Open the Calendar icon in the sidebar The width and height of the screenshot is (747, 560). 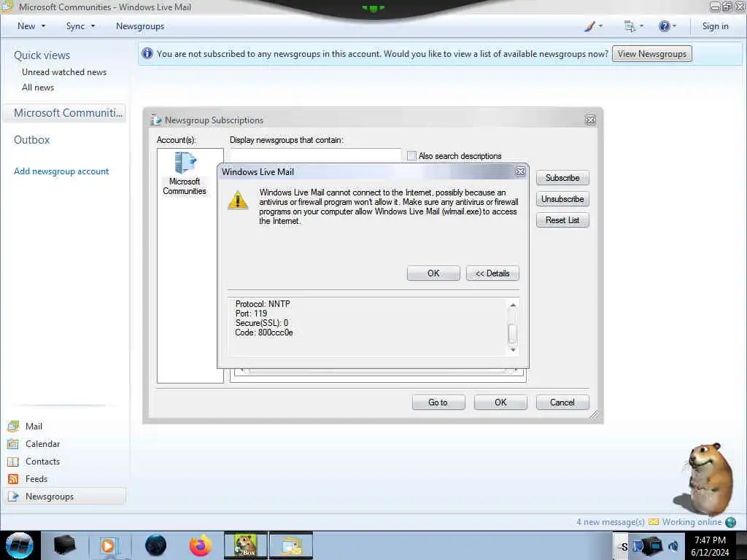[13, 444]
